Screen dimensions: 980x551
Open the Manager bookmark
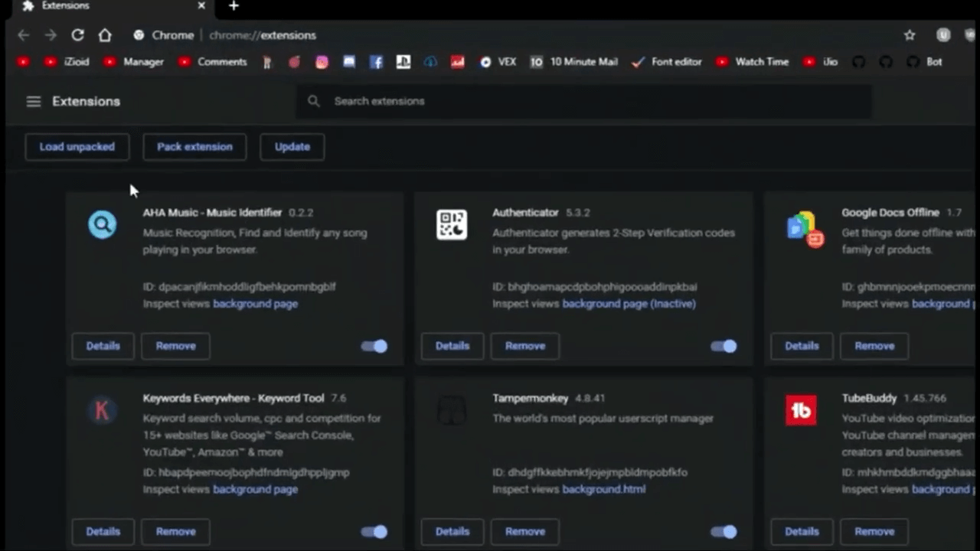pos(134,62)
